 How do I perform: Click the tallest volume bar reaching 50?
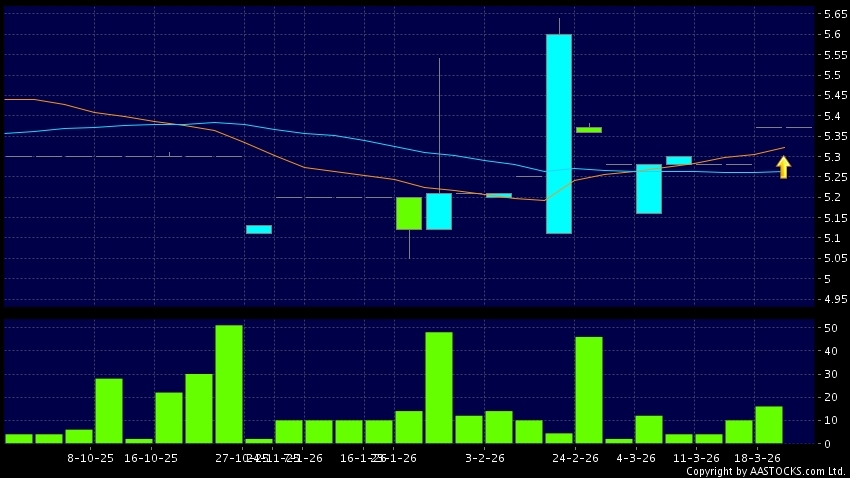pos(229,383)
